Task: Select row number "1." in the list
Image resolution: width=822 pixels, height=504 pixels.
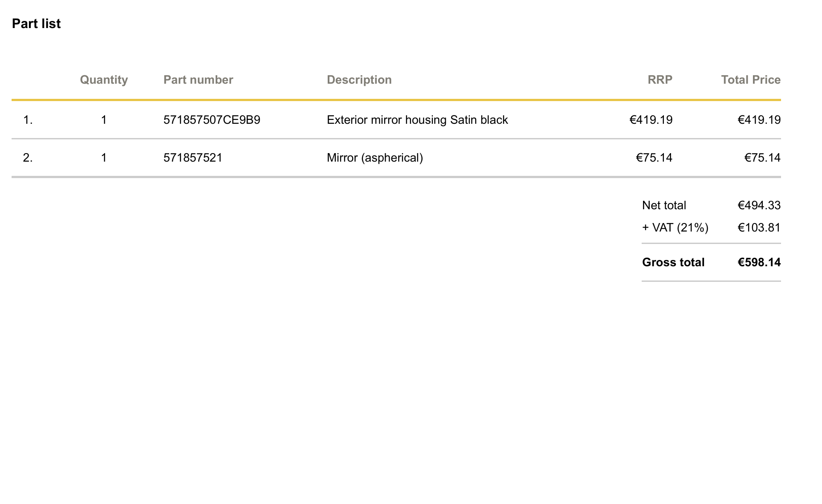Action: click(28, 120)
